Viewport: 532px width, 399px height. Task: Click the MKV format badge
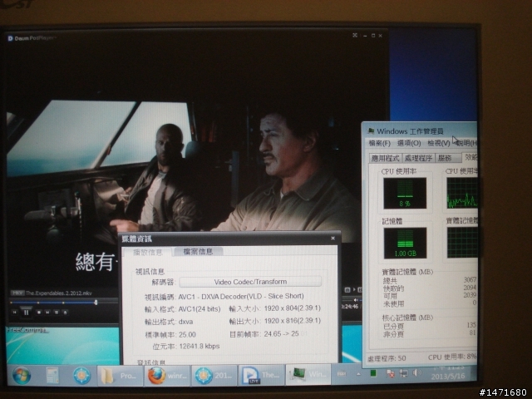pyautogui.click(x=17, y=293)
